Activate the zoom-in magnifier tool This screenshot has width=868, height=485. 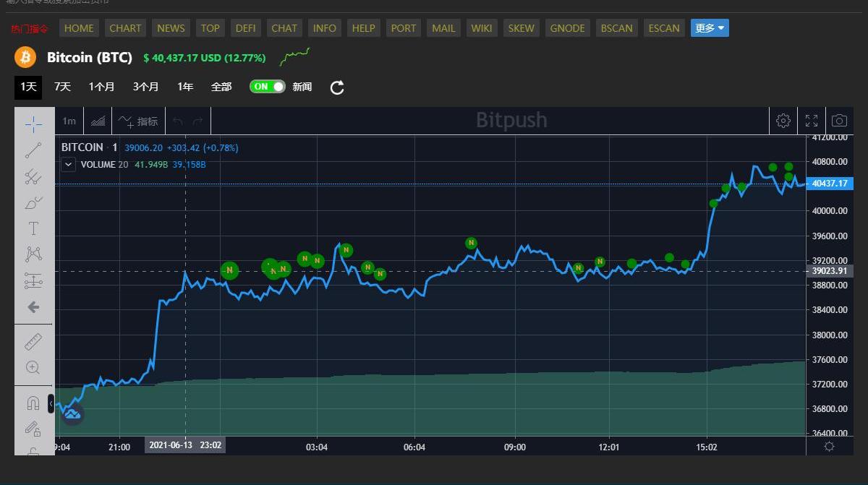pyautogui.click(x=33, y=367)
